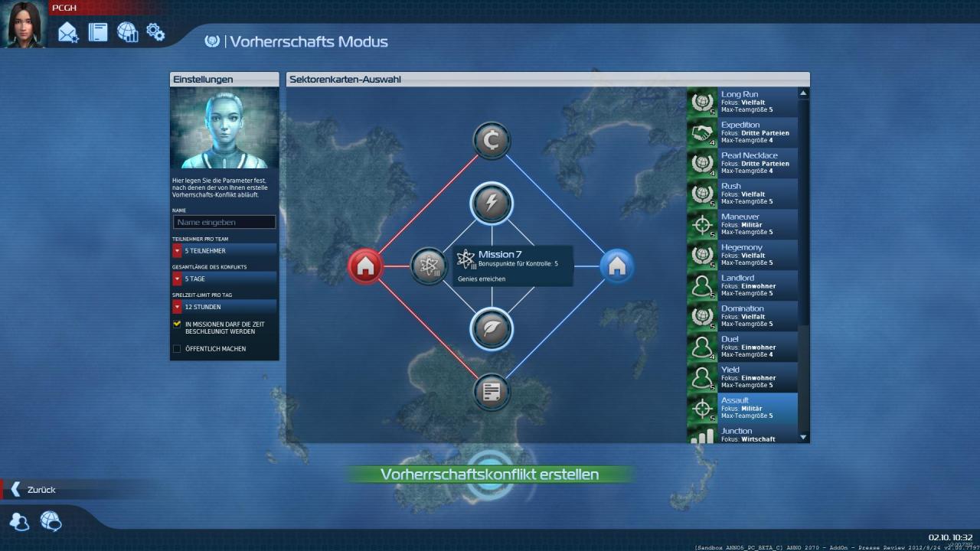Choose the Hegemony sector map
Viewport: 980px width, 551px height.
743,255
